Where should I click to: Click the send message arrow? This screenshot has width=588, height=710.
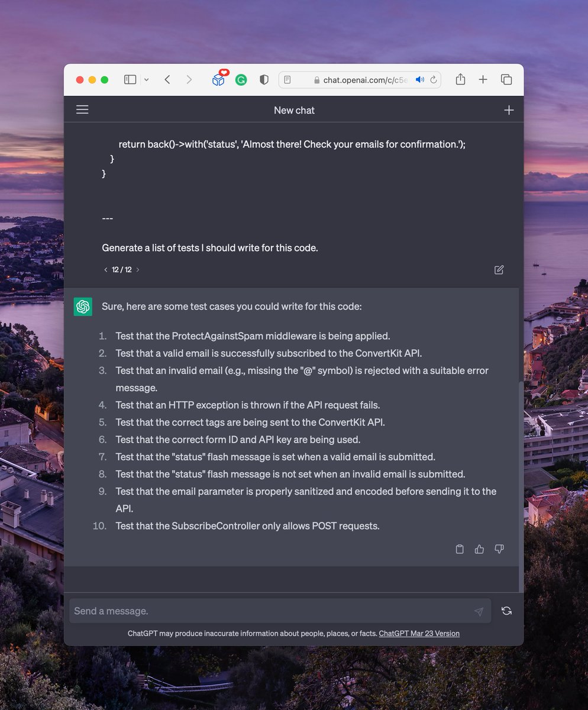pyautogui.click(x=479, y=612)
